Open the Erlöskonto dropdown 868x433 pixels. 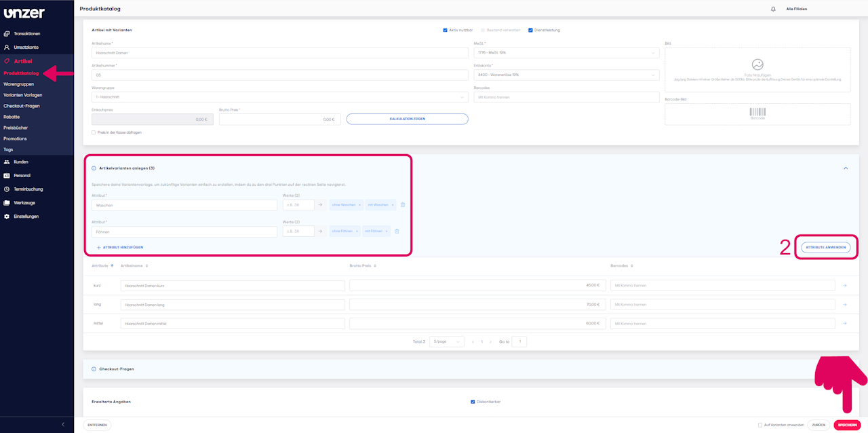[566, 75]
